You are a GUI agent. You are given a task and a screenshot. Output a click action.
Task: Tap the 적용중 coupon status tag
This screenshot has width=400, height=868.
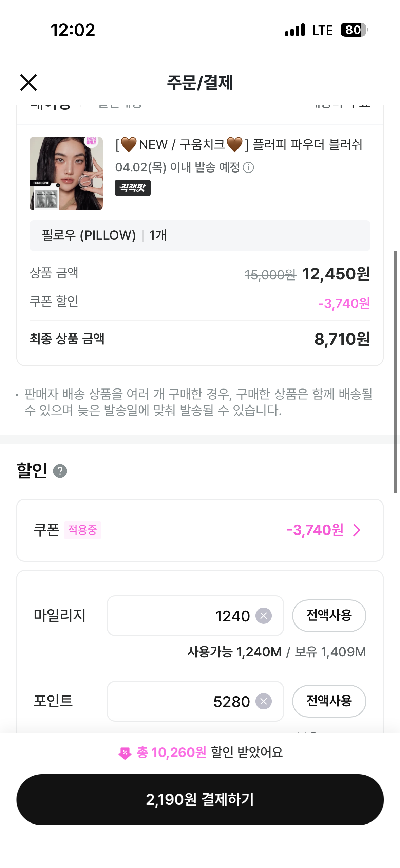(x=82, y=530)
